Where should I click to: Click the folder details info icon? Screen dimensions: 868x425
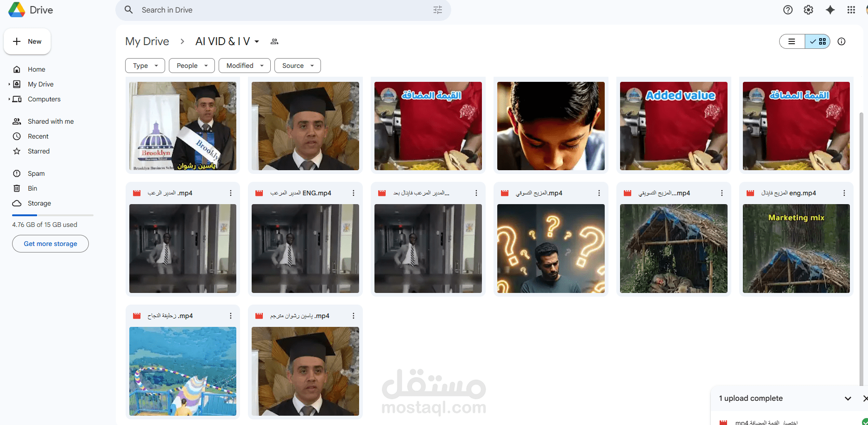point(841,41)
